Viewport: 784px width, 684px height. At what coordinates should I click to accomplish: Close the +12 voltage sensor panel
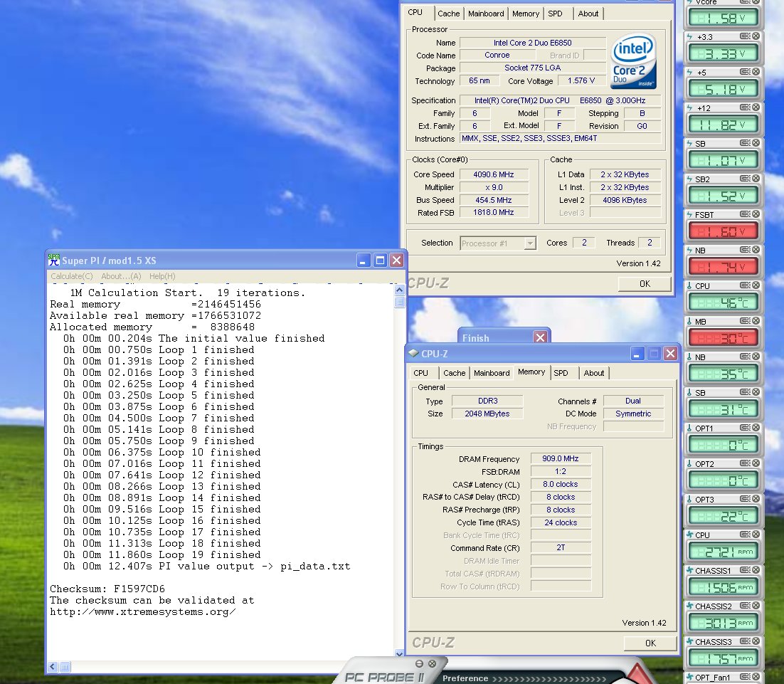pyautogui.click(x=756, y=107)
